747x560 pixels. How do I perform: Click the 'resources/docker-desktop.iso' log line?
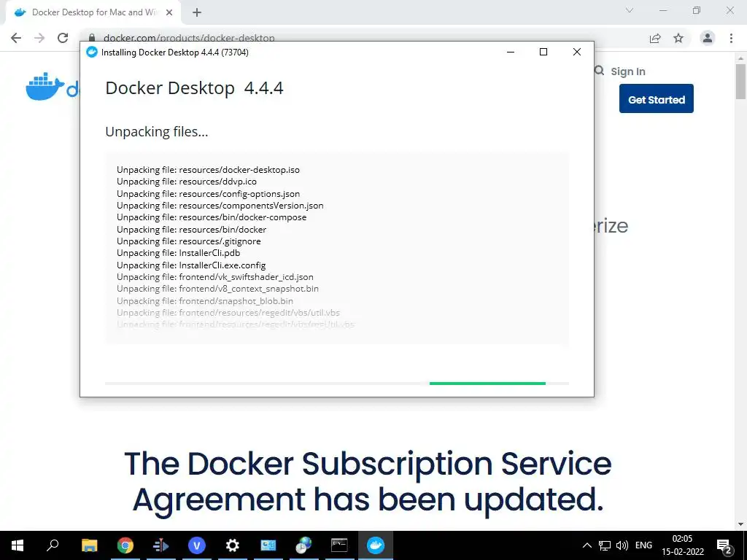click(208, 169)
